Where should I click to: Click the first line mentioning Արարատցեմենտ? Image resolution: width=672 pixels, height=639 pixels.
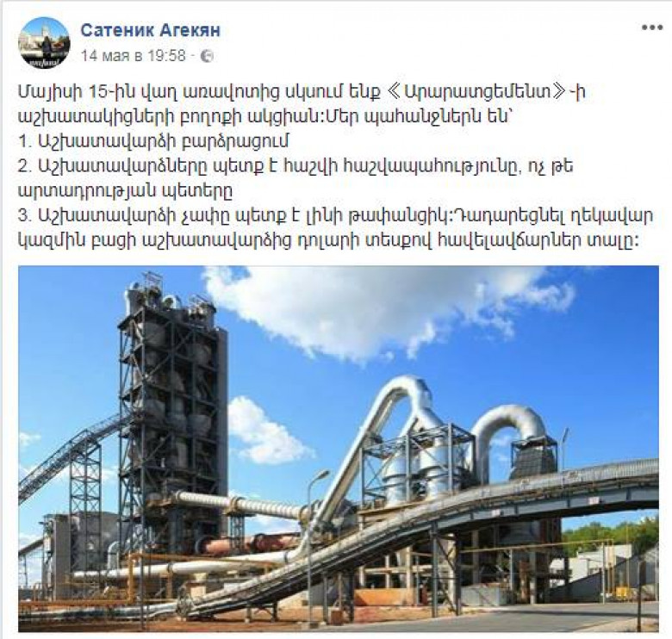click(302, 91)
